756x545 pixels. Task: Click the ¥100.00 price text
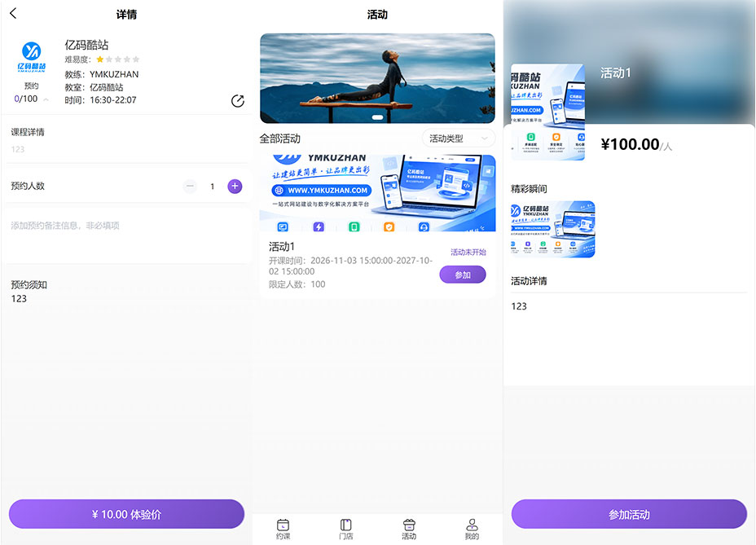631,144
